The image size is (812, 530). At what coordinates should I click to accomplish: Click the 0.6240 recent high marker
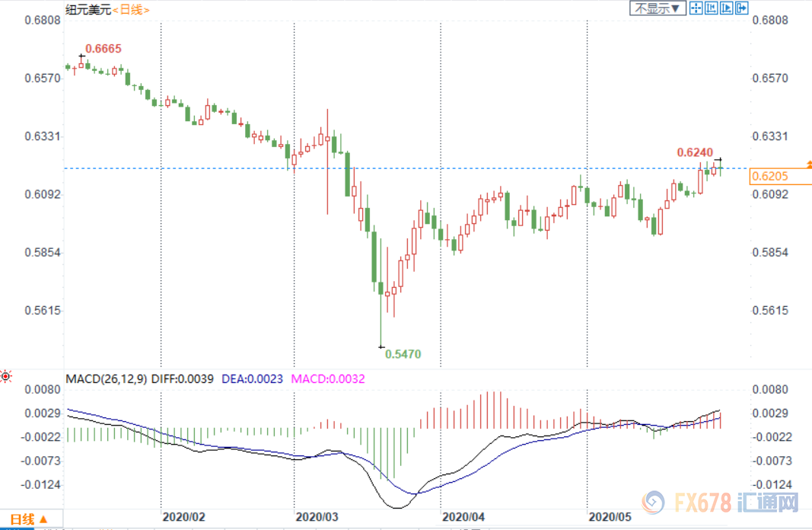[x=695, y=152]
